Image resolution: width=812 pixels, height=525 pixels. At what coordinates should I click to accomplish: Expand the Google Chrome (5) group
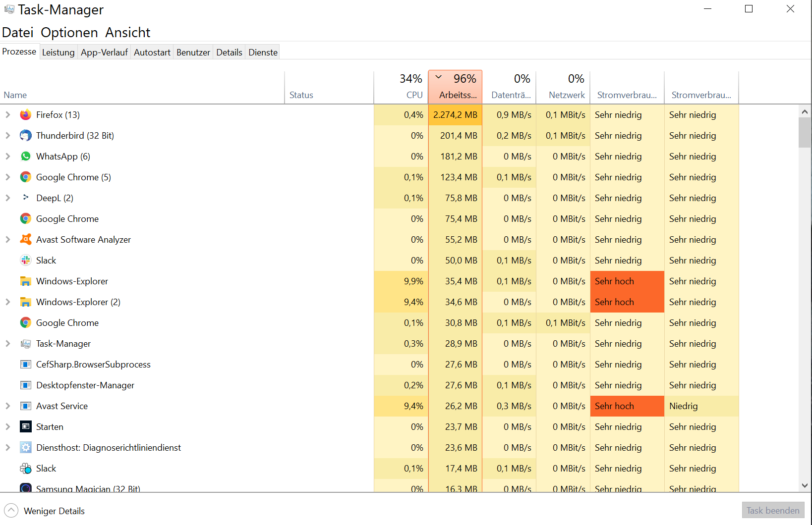point(7,177)
